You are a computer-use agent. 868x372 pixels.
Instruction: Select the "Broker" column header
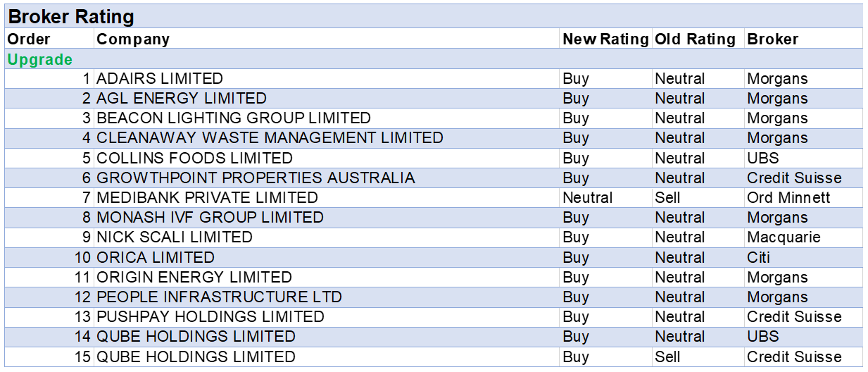pyautogui.click(x=773, y=39)
